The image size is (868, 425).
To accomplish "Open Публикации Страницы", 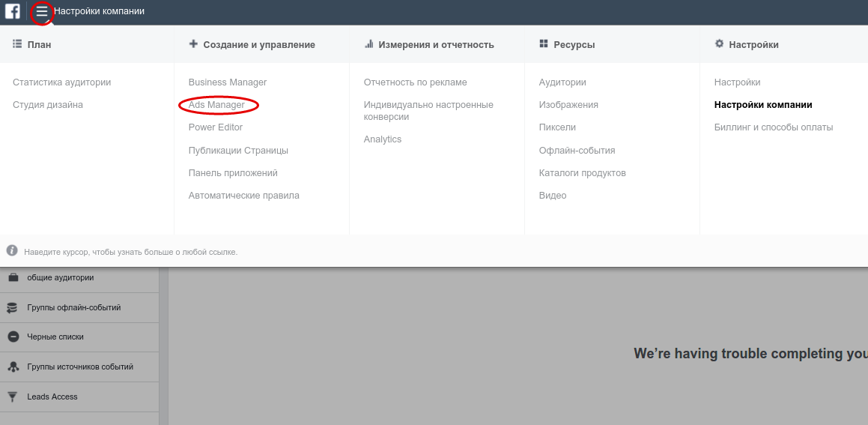I will 238,151.
